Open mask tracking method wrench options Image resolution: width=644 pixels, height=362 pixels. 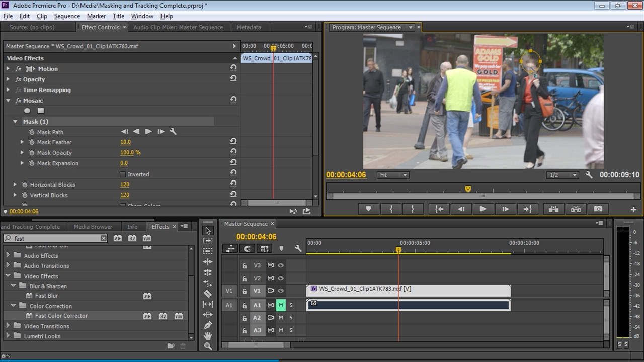(x=173, y=132)
